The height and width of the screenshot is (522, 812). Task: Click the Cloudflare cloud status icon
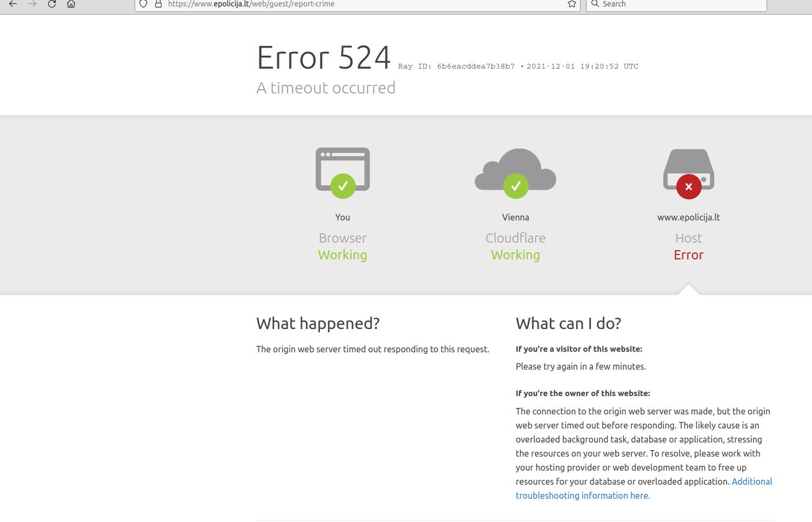[515, 172]
